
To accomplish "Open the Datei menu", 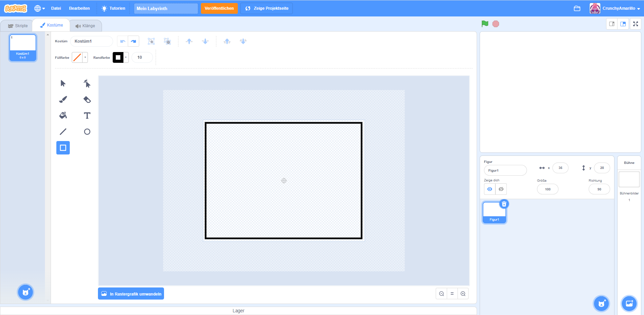I will tap(56, 8).
